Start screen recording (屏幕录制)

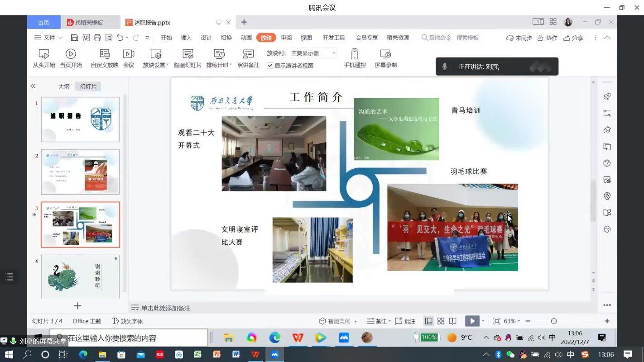coord(385,58)
